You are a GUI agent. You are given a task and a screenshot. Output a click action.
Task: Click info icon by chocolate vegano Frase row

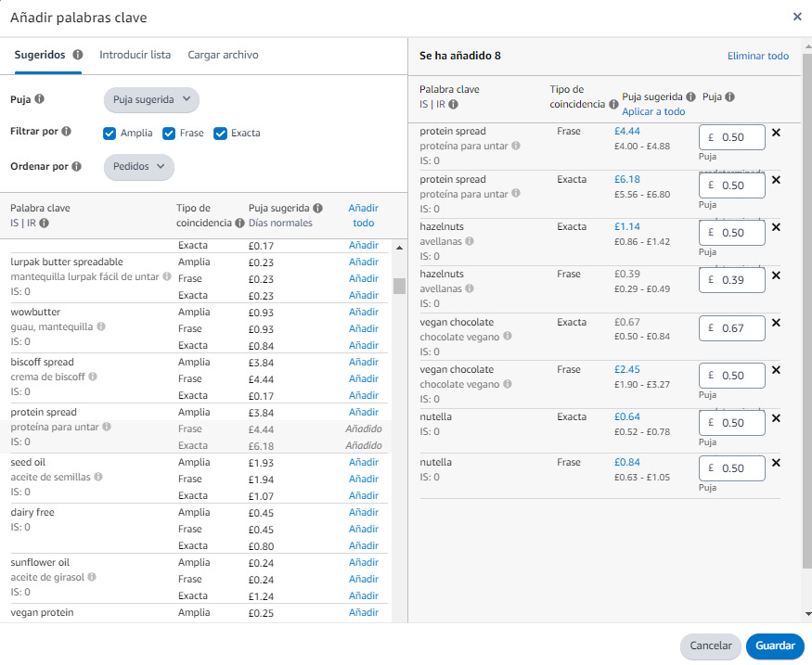point(508,384)
